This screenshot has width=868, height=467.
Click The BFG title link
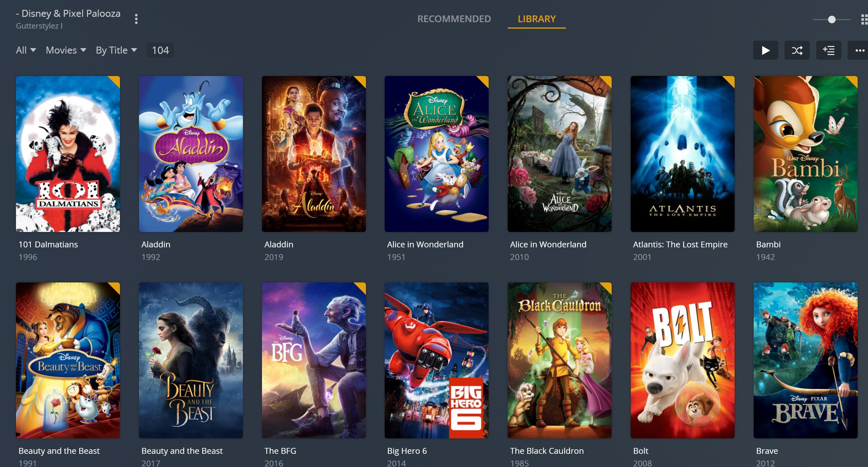[280, 451]
